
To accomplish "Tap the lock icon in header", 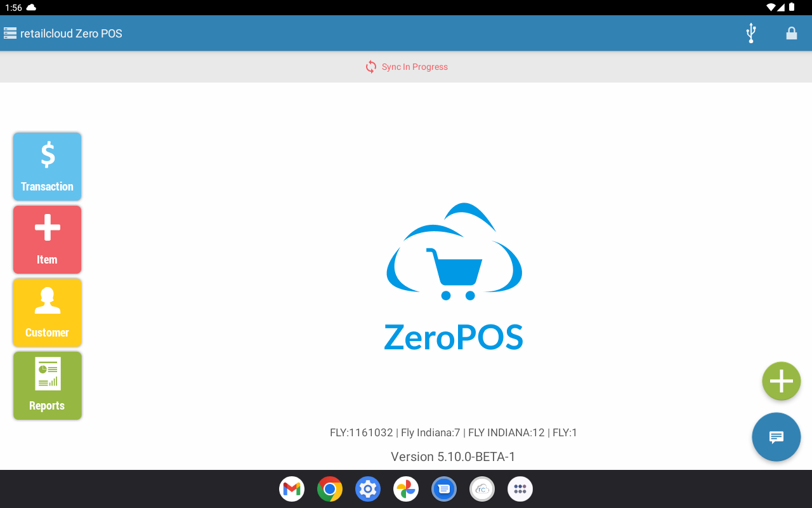I will click(792, 33).
